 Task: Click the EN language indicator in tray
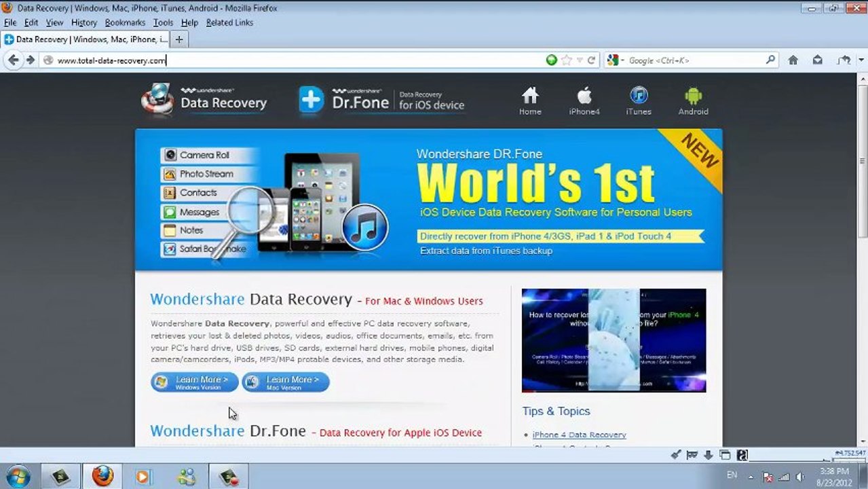(732, 475)
